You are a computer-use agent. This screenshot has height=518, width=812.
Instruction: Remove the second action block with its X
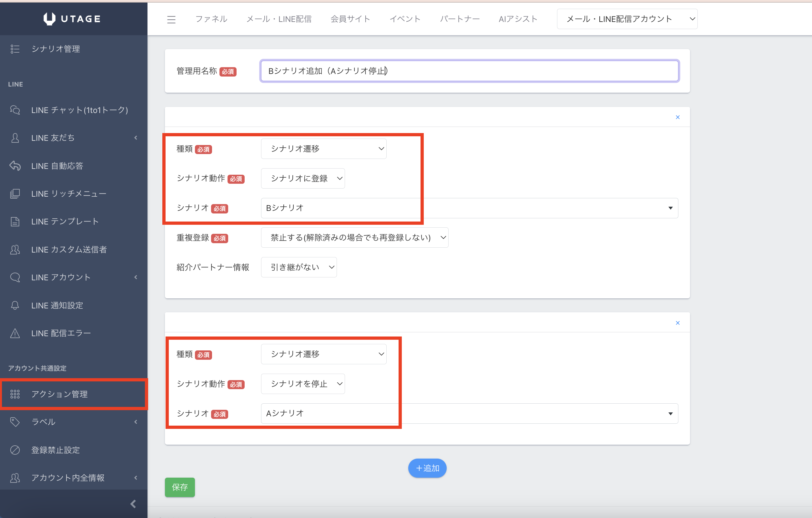tap(677, 323)
